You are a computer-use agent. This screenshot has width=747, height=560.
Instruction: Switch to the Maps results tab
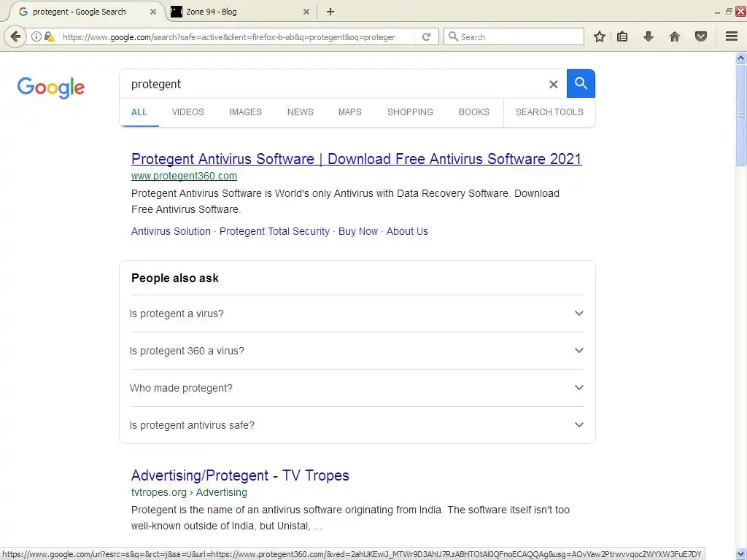tap(350, 112)
